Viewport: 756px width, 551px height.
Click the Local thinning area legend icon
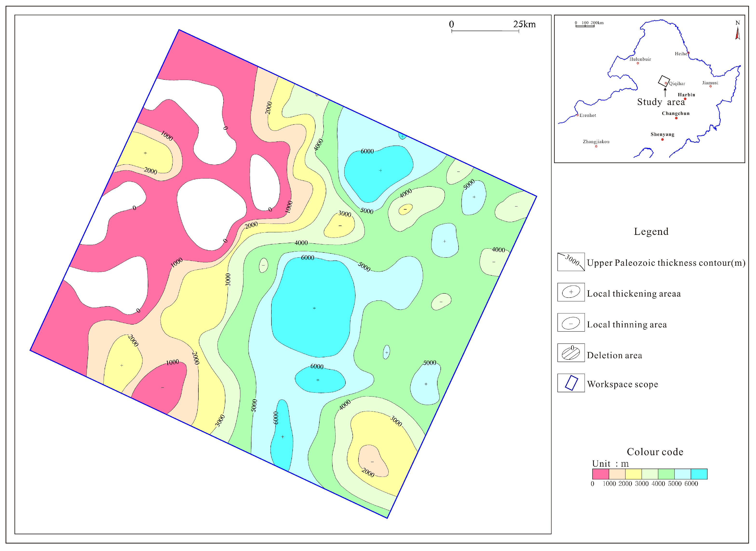[x=571, y=323]
